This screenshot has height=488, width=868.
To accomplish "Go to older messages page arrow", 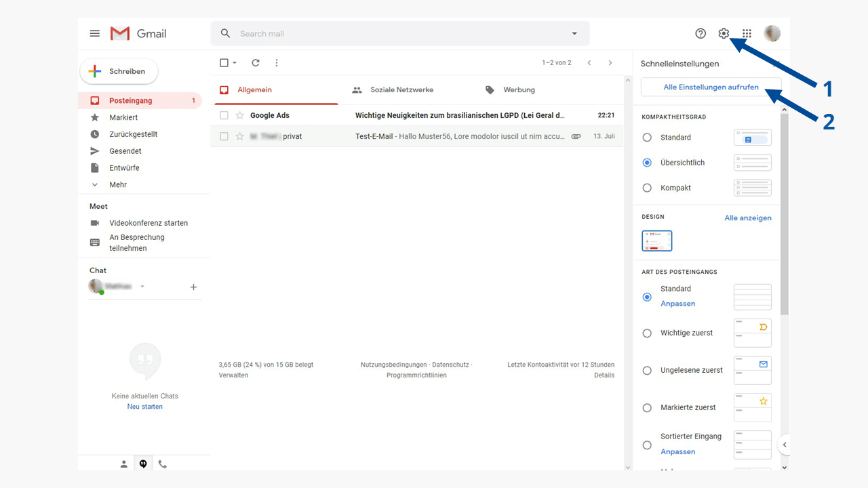I will [x=610, y=62].
